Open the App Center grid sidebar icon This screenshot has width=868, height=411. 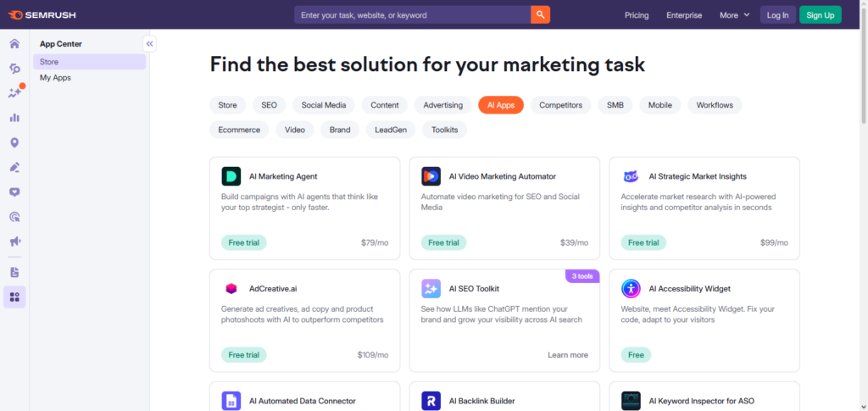tap(14, 297)
